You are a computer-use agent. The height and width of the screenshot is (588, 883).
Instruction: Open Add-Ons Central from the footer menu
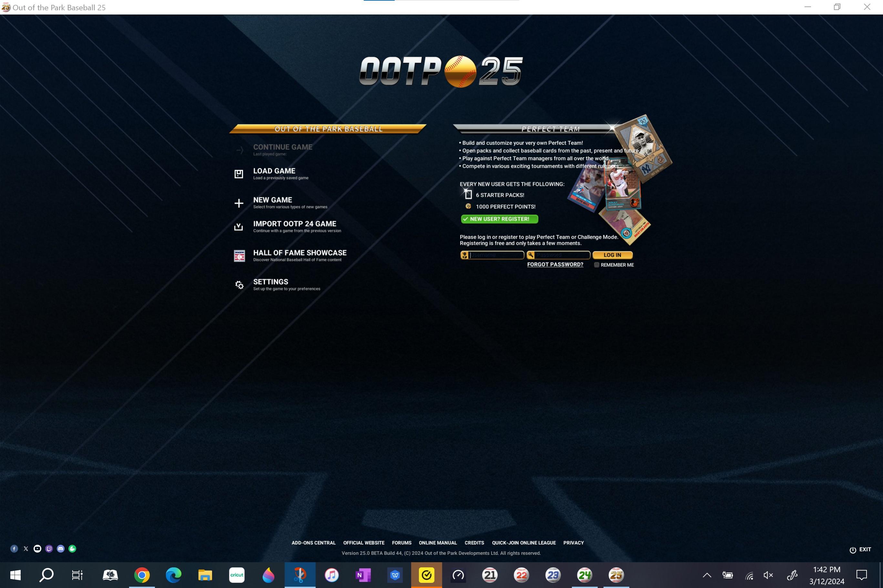point(313,543)
